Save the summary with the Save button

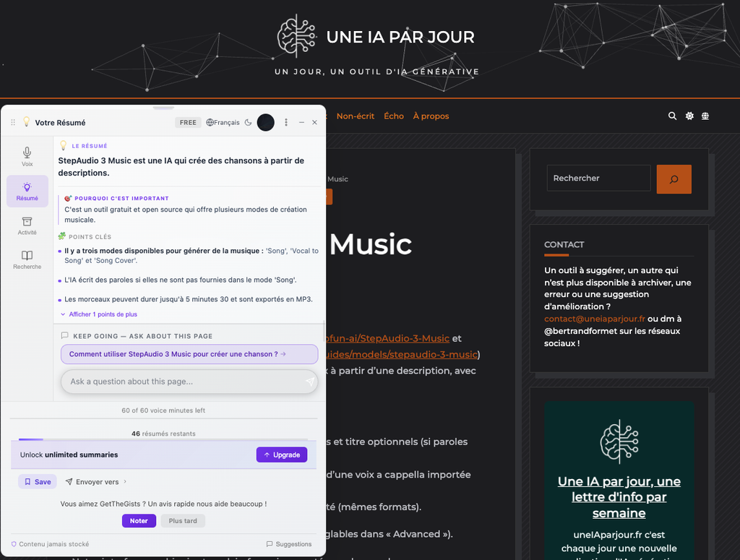pyautogui.click(x=38, y=482)
